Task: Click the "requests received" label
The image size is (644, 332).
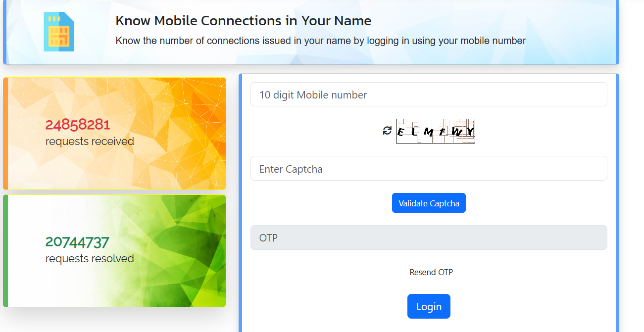Action: (x=90, y=142)
